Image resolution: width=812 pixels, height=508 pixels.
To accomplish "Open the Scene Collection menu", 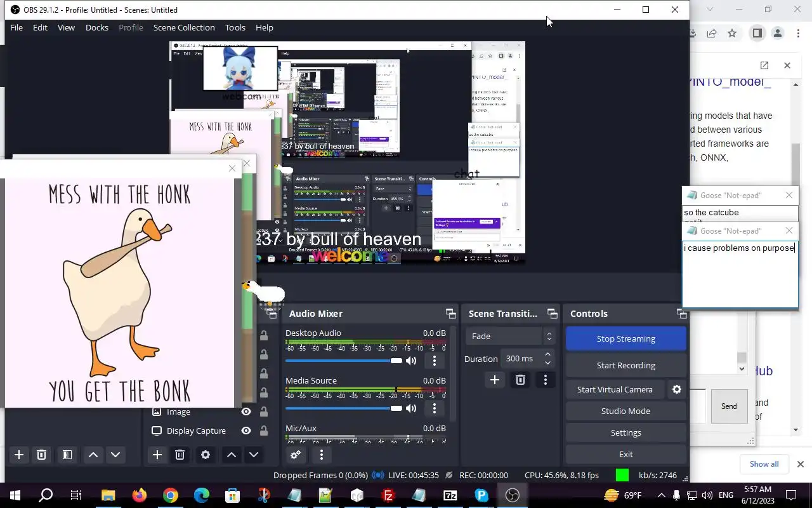I will (x=184, y=27).
